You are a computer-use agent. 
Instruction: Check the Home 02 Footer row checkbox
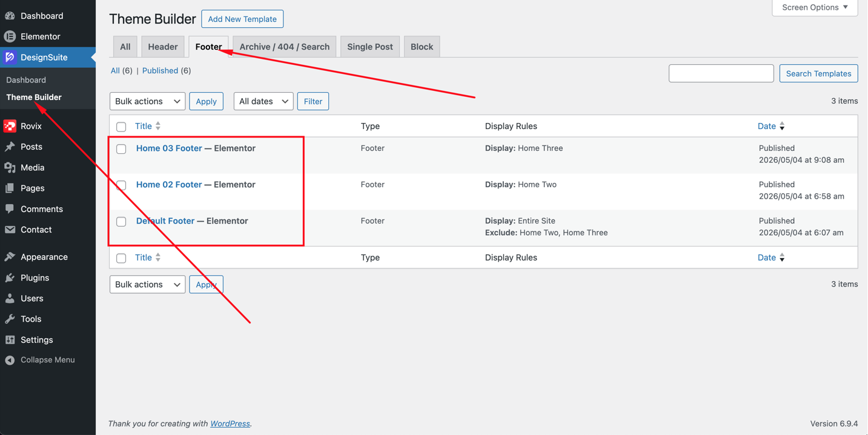point(121,185)
